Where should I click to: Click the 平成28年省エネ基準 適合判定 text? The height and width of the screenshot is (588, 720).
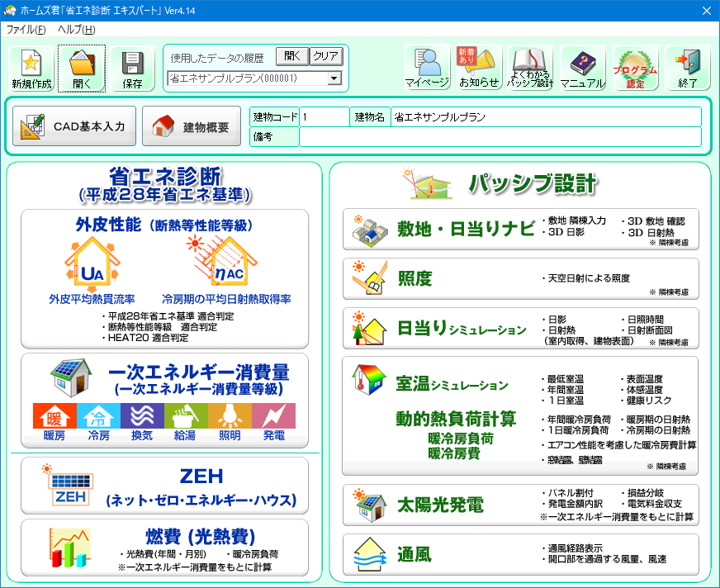click(x=171, y=316)
